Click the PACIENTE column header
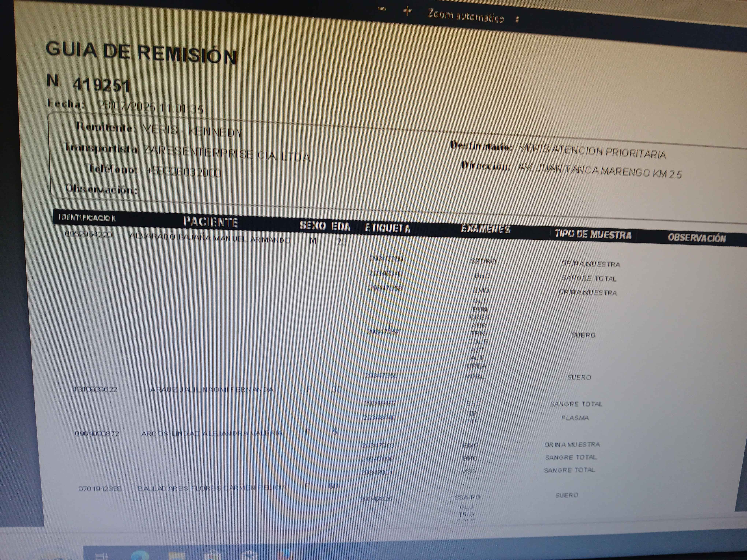The image size is (747, 560). pyautogui.click(x=210, y=222)
